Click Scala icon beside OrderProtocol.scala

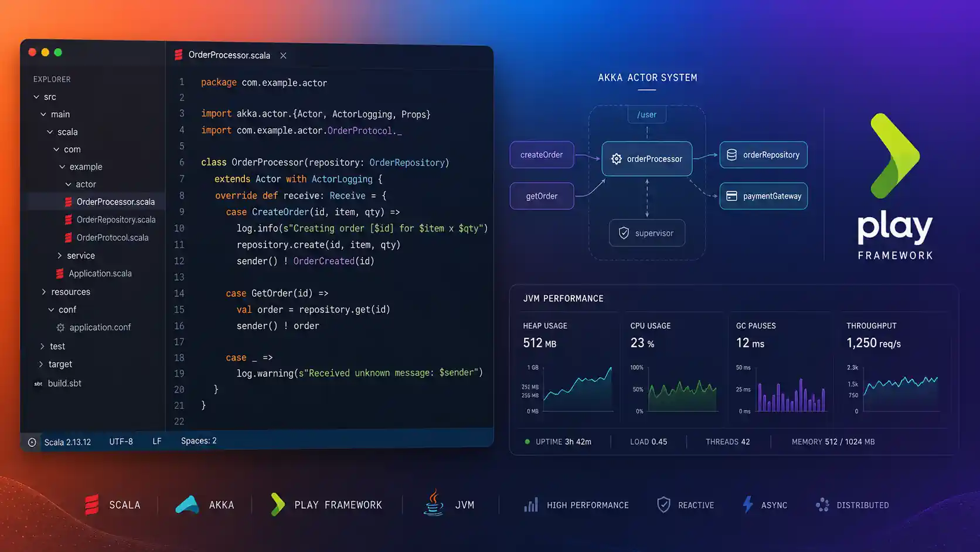69,238
